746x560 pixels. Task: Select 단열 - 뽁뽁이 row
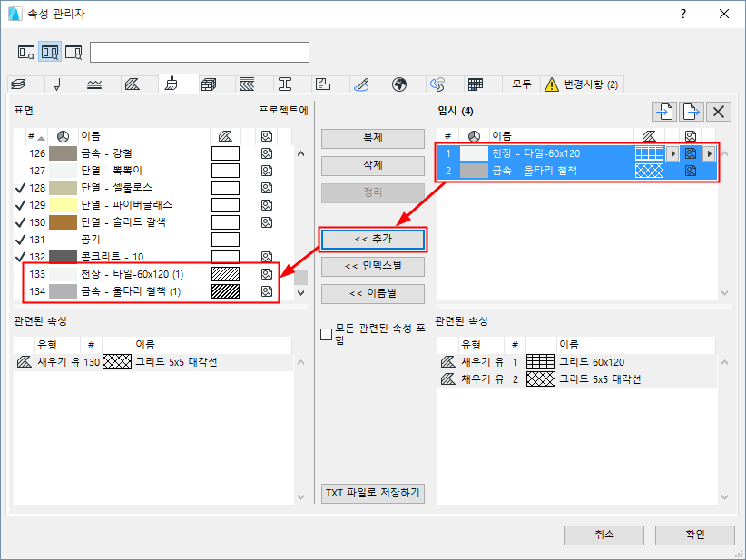(153, 171)
